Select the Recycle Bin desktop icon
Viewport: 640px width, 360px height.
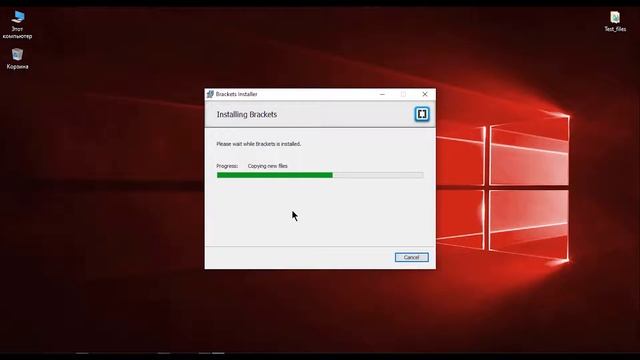tap(18, 59)
